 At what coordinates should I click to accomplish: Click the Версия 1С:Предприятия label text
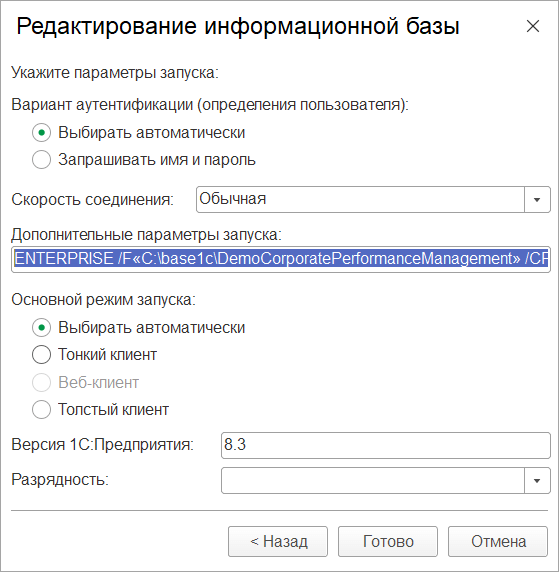tap(103, 445)
